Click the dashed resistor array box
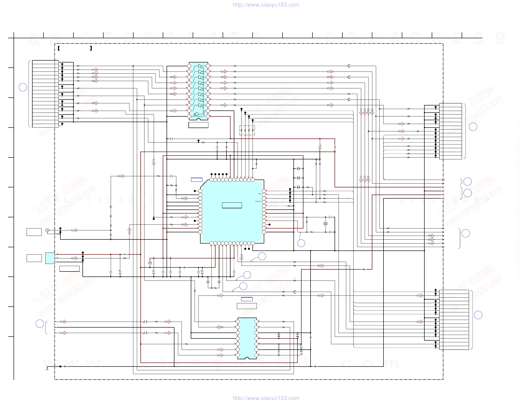 (247, 130)
